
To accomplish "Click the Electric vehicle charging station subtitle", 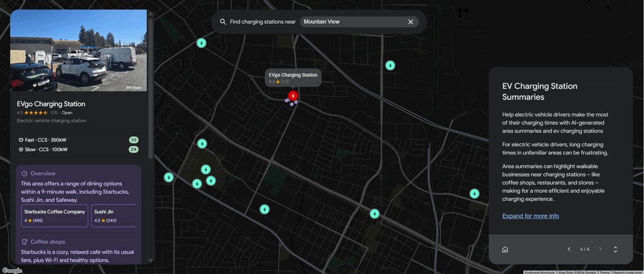I will pos(52,121).
